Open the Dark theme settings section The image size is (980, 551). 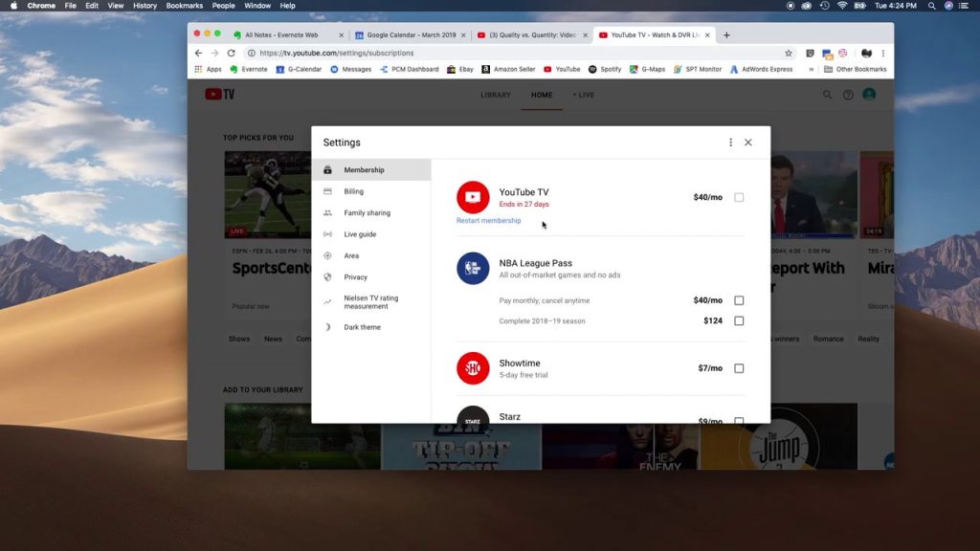click(362, 327)
